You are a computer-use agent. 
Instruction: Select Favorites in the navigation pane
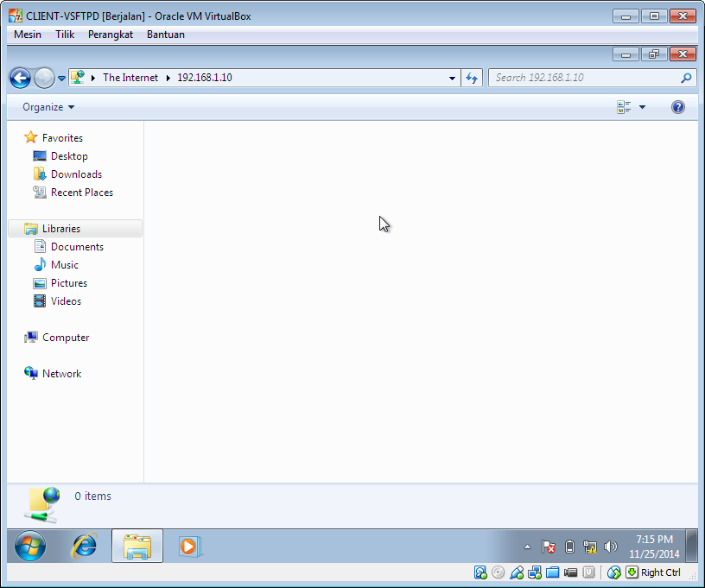tap(62, 138)
